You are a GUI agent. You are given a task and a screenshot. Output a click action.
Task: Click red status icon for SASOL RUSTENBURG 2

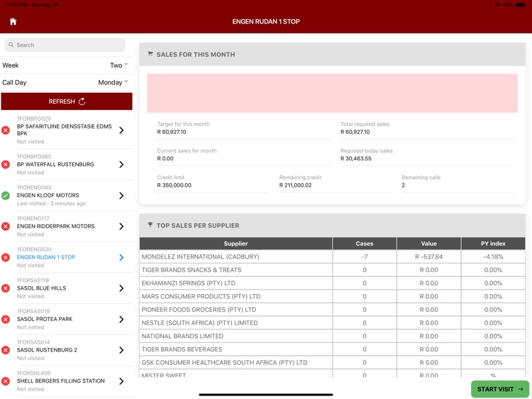pyautogui.click(x=6, y=350)
